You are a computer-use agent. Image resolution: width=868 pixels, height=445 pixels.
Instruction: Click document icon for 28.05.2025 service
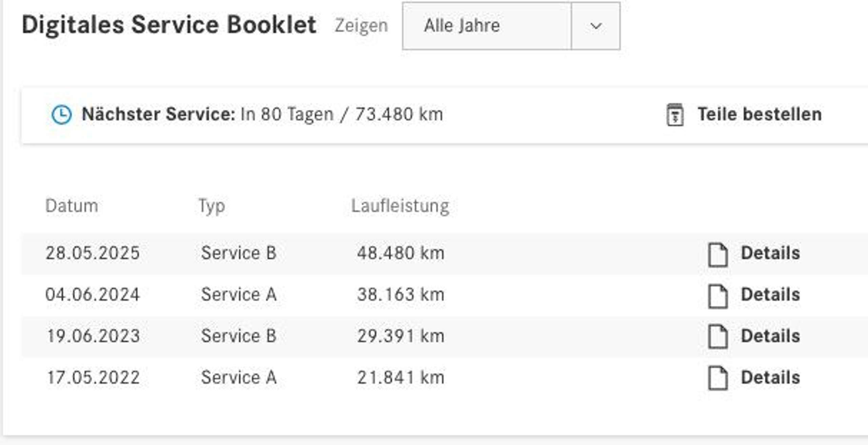click(718, 255)
